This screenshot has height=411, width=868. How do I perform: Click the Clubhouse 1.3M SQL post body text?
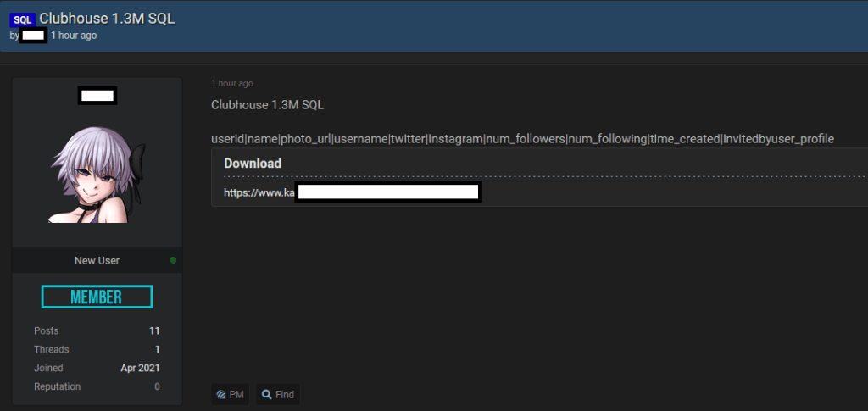coord(267,105)
